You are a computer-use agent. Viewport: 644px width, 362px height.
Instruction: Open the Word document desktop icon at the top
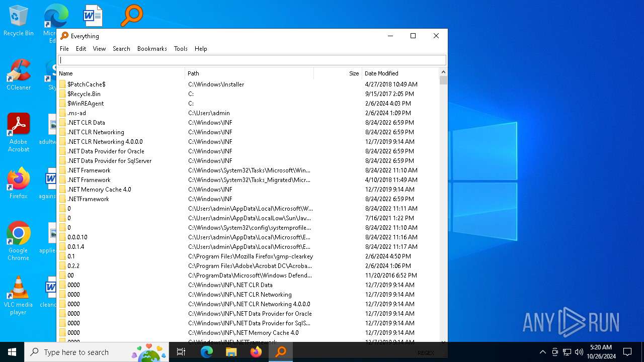coord(93,16)
